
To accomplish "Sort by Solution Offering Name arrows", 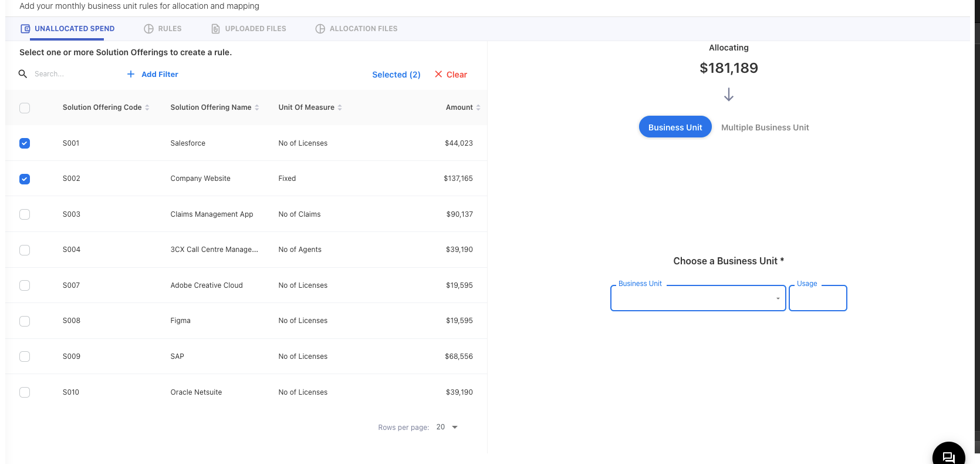I will coord(257,107).
